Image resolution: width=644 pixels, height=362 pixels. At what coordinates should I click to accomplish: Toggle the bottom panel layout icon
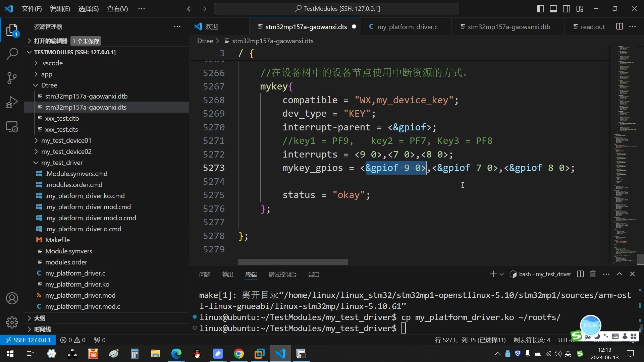tap(553, 9)
